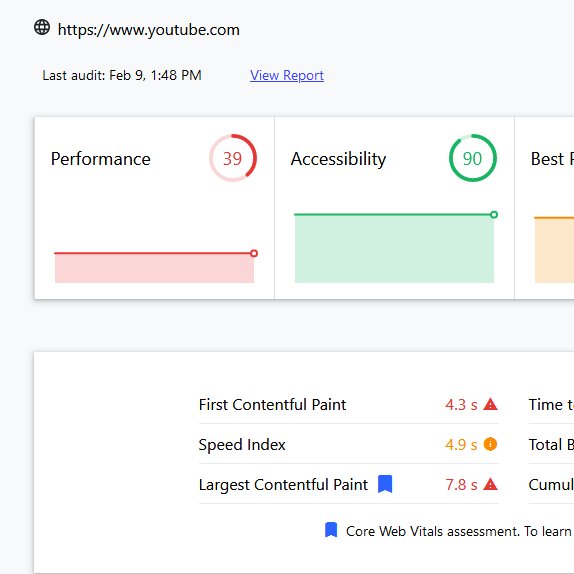Click the Largest Contentful Paint label
The width and height of the screenshot is (574, 574).
pos(283,485)
